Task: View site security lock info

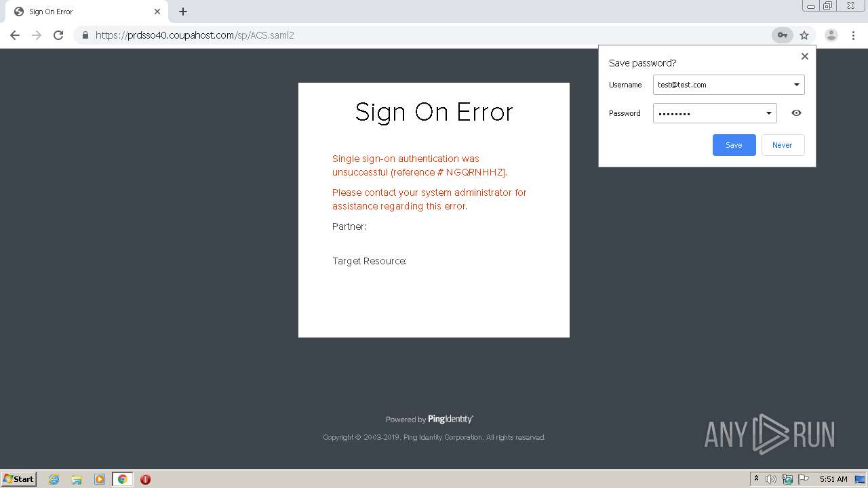Action: pyautogui.click(x=85, y=35)
